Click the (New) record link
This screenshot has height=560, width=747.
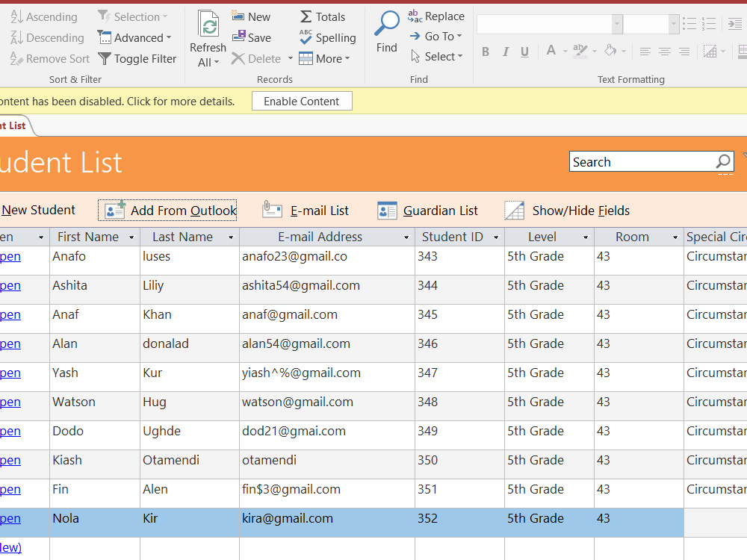pos(10,547)
